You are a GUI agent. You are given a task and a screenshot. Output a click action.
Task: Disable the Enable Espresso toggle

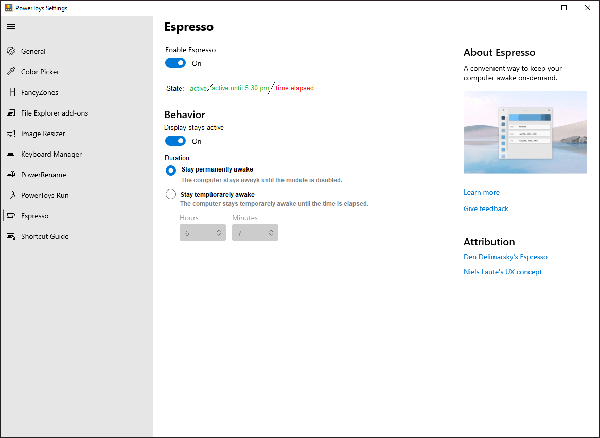click(175, 63)
